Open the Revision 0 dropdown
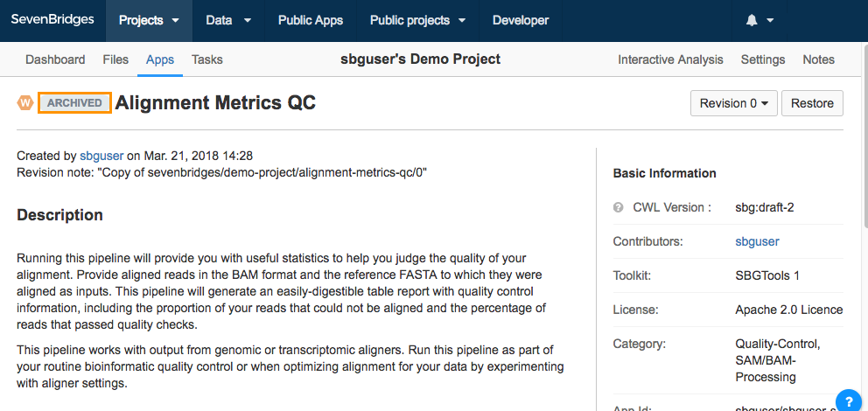This screenshot has width=868, height=411. pyautogui.click(x=734, y=103)
